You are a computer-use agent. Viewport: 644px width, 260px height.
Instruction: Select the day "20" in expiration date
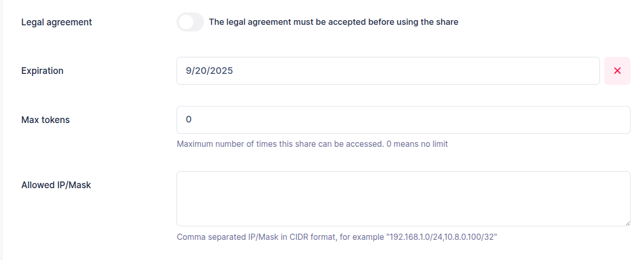tap(201, 71)
